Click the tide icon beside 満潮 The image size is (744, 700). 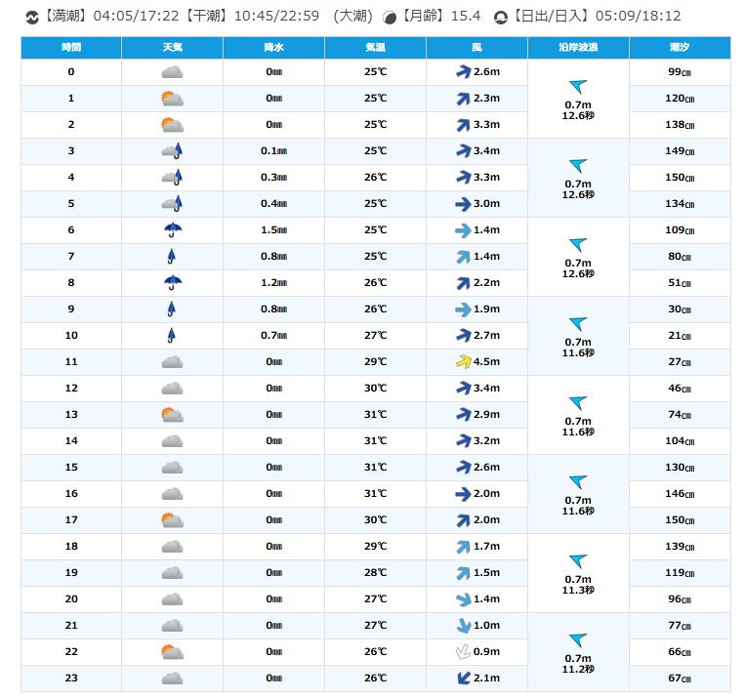pyautogui.click(x=32, y=18)
